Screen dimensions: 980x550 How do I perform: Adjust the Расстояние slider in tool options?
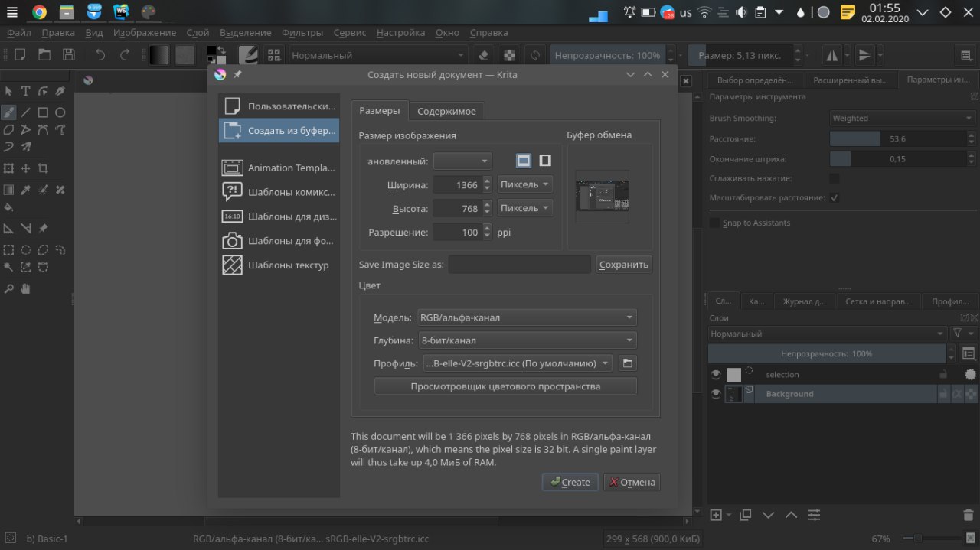[x=897, y=139]
